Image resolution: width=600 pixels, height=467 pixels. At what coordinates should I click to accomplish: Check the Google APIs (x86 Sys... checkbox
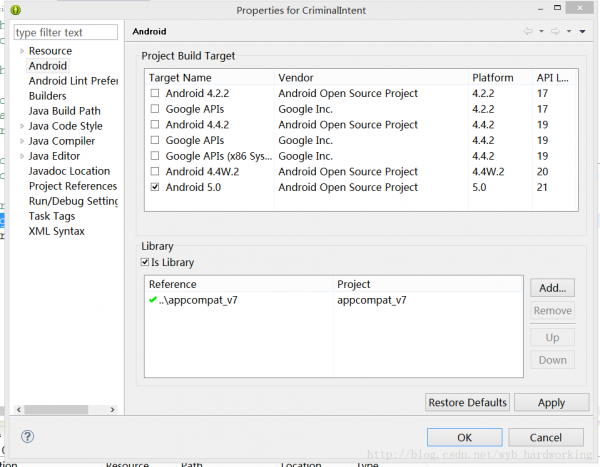pyautogui.click(x=155, y=156)
